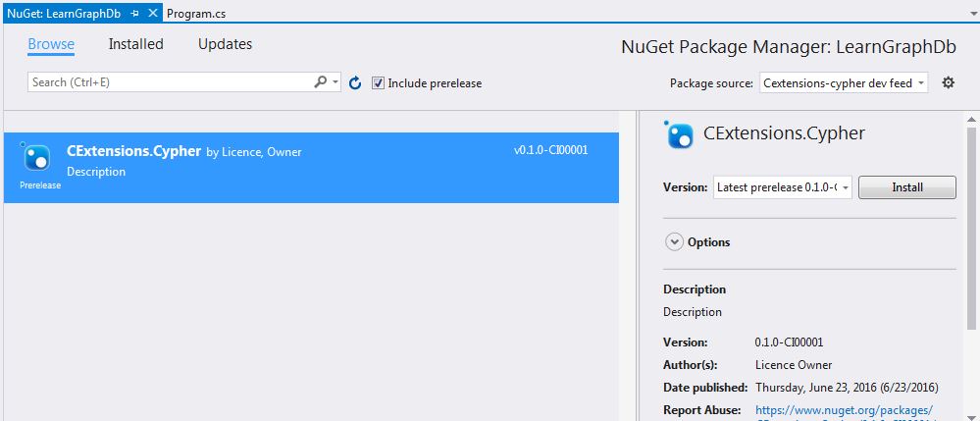Viewport: 980px width, 421px height.
Task: Open the Program.cs document tab
Action: tap(194, 13)
